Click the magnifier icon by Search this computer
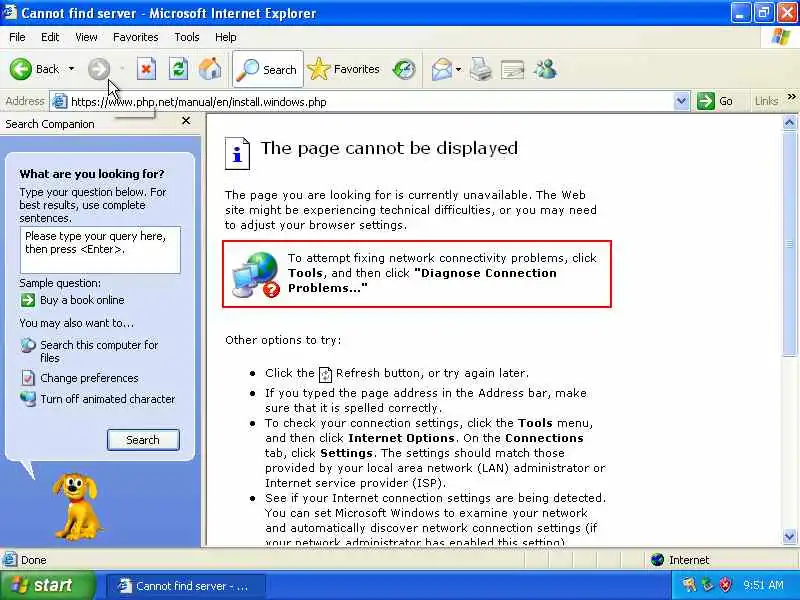Viewport: 800px width, 600px height. [28, 345]
